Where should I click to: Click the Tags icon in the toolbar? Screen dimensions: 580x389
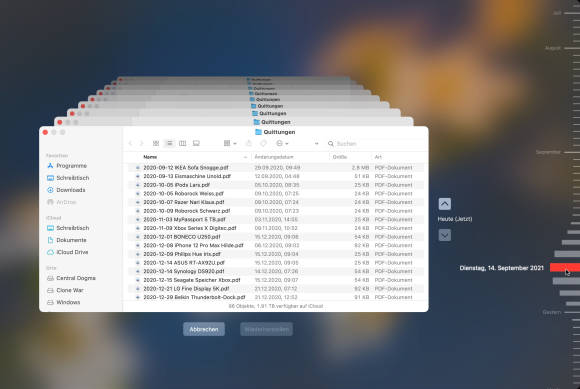click(x=263, y=143)
